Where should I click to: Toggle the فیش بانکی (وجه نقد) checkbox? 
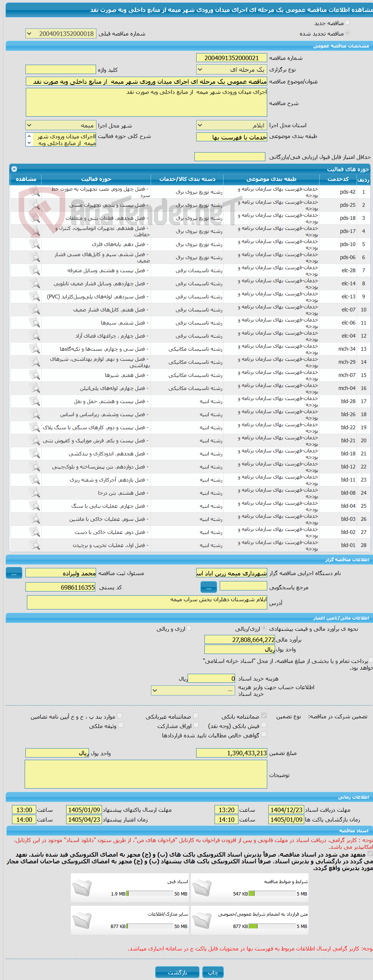(x=264, y=725)
